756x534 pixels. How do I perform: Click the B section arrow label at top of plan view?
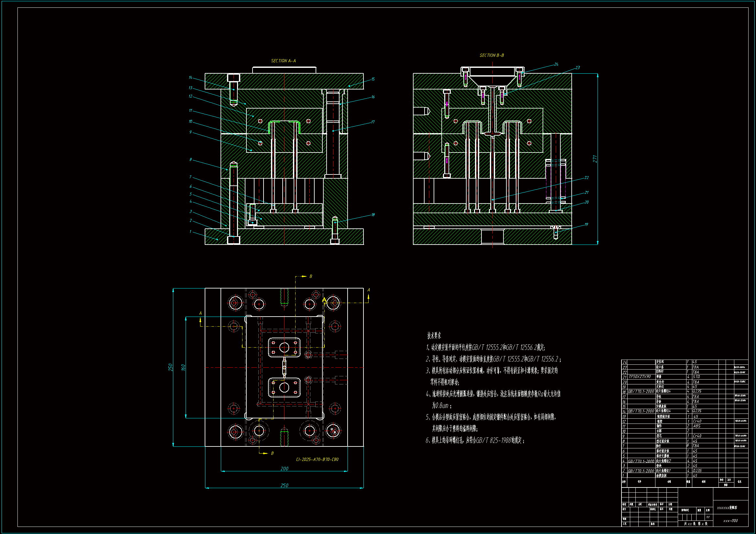(x=310, y=277)
